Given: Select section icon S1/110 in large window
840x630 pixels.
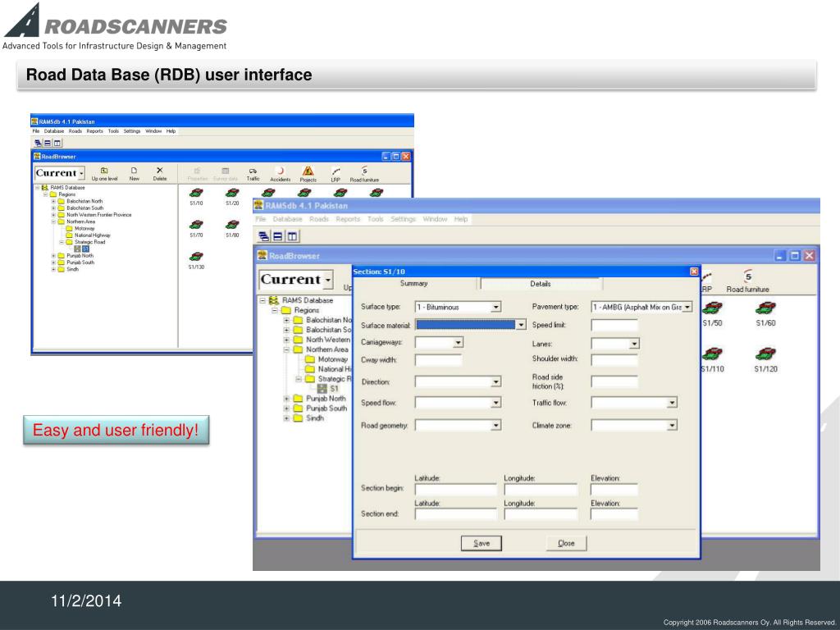Looking at the screenshot, I should [x=713, y=354].
